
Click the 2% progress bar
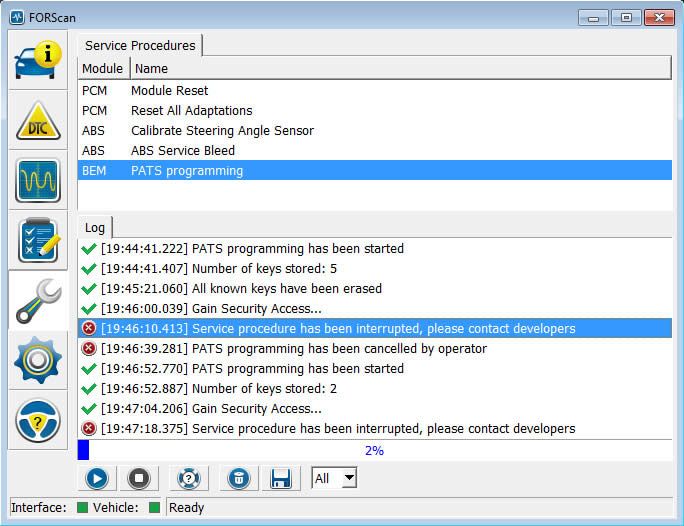[374, 451]
